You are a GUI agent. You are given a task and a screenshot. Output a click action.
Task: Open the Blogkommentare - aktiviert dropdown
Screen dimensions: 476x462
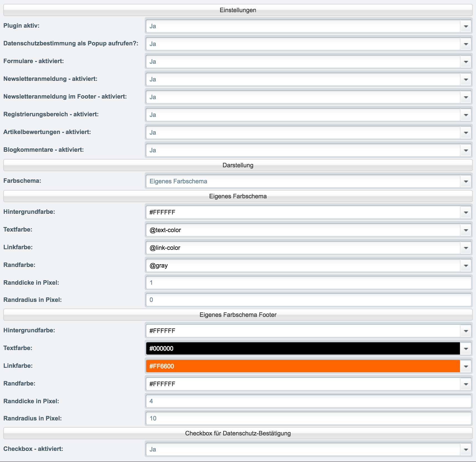pyautogui.click(x=308, y=150)
